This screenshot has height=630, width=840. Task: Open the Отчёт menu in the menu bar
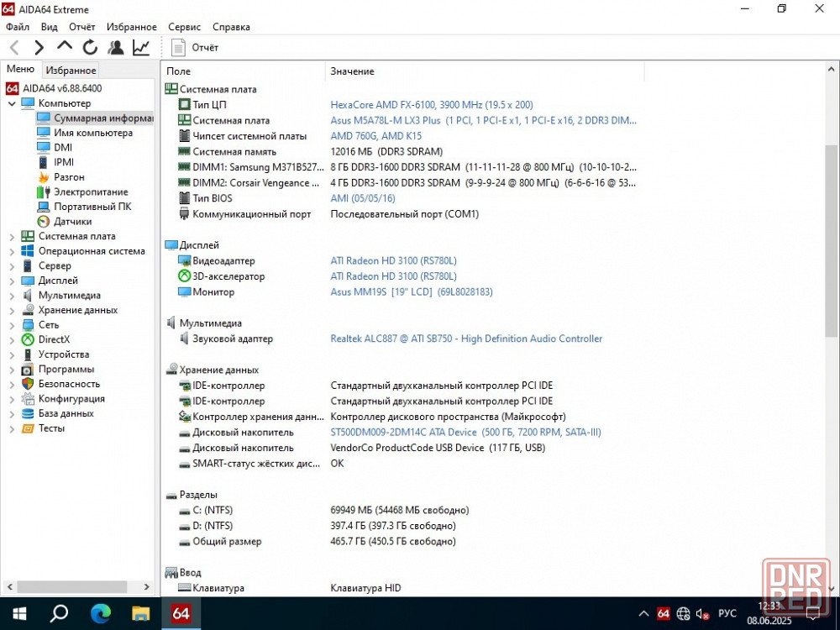(82, 27)
